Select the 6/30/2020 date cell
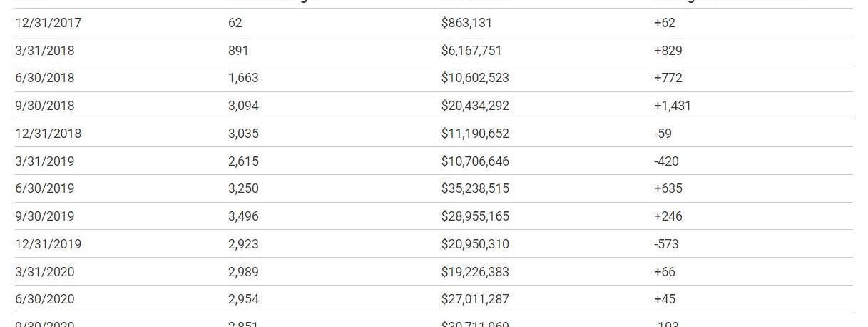868x327 pixels. (44, 299)
